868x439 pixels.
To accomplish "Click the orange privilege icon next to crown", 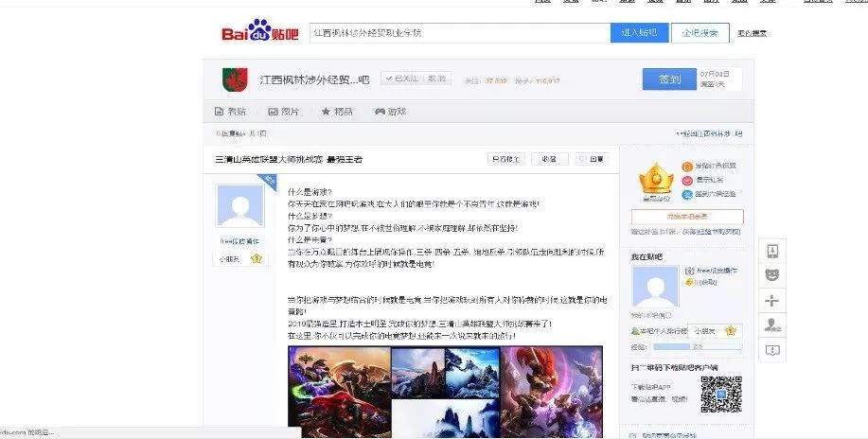I will pyautogui.click(x=687, y=167).
